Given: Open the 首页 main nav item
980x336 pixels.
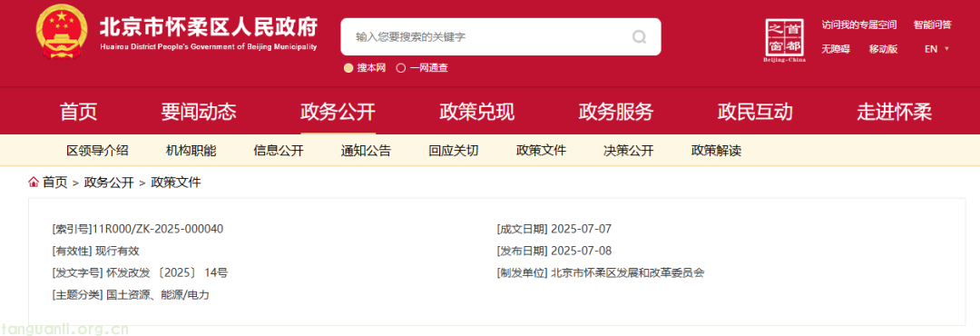Looking at the screenshot, I should [79, 112].
